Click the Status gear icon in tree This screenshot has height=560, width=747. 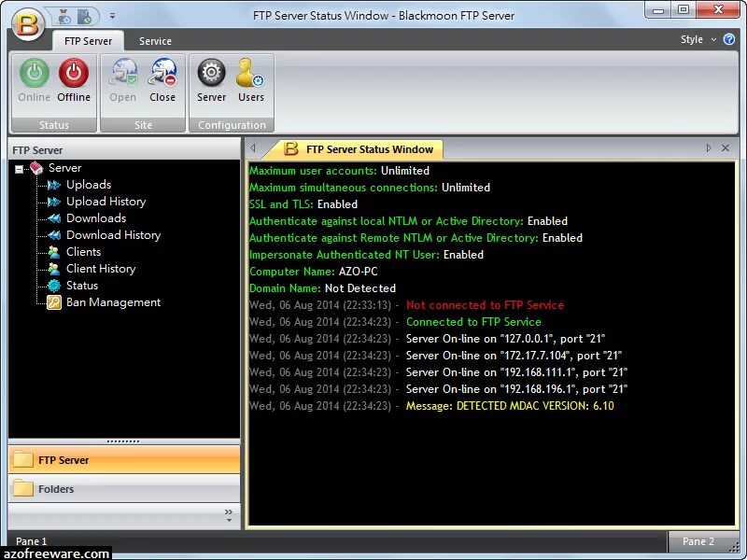click(54, 286)
